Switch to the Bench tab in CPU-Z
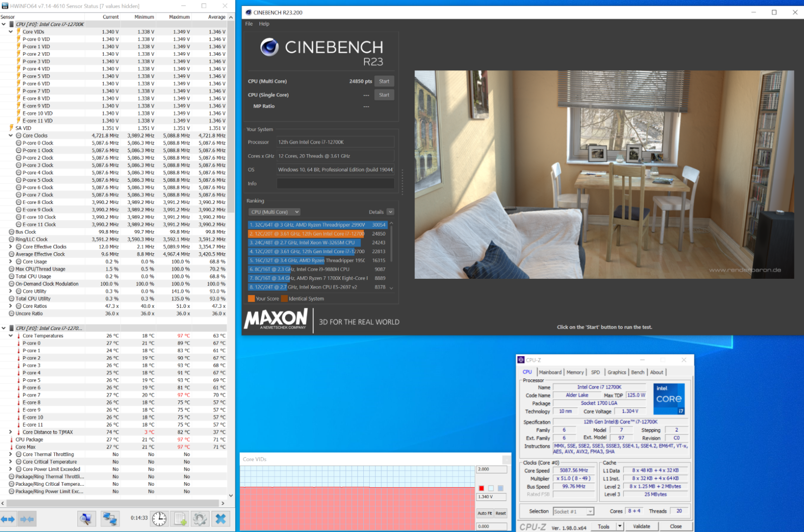 pos(638,372)
